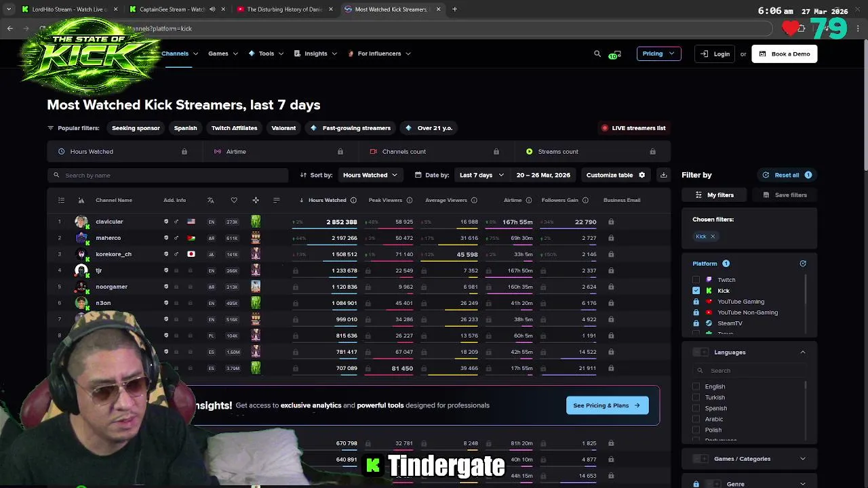This screenshot has height=488, width=868.
Task: Tick the Twitch platform checkbox
Action: 696,280
